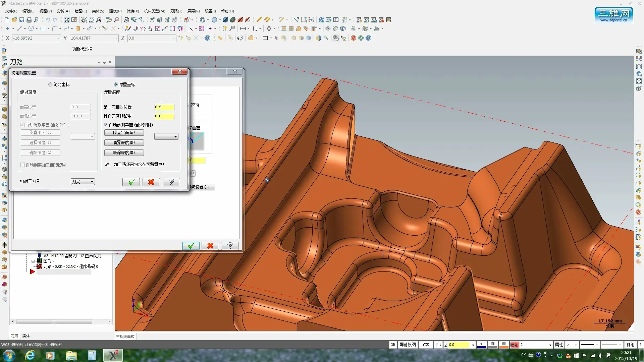The height and width of the screenshot is (362, 644).
Task: Open the 刀路(T) menu
Action: (x=176, y=11)
